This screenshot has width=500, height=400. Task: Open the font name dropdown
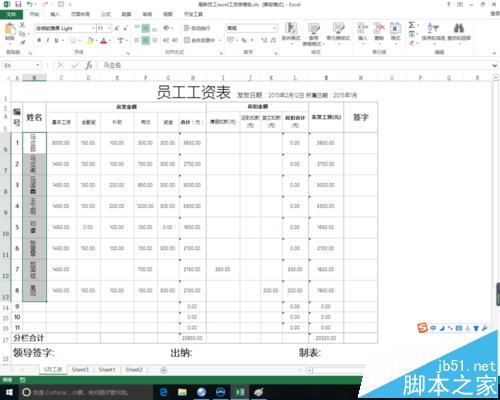pos(93,28)
